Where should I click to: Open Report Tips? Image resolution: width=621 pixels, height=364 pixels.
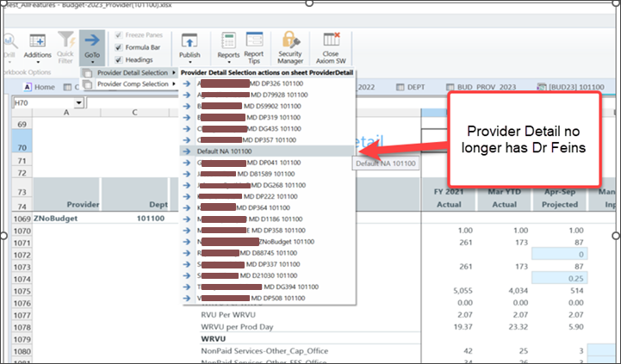pyautogui.click(x=254, y=45)
